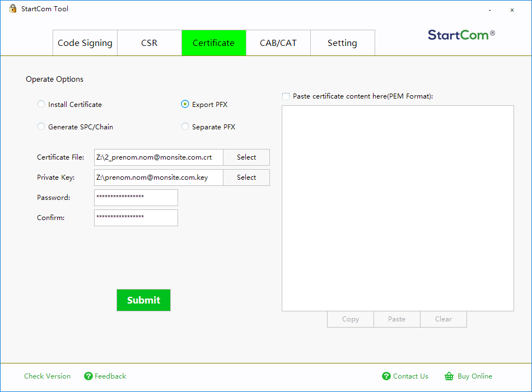Open the Feedback link text
The width and height of the screenshot is (532, 392).
(110, 376)
